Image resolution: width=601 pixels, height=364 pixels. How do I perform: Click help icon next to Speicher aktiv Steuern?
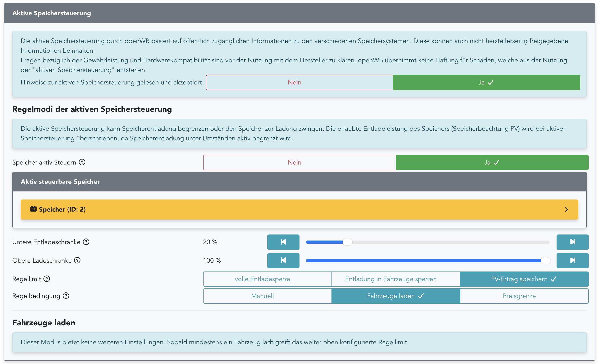[82, 162]
